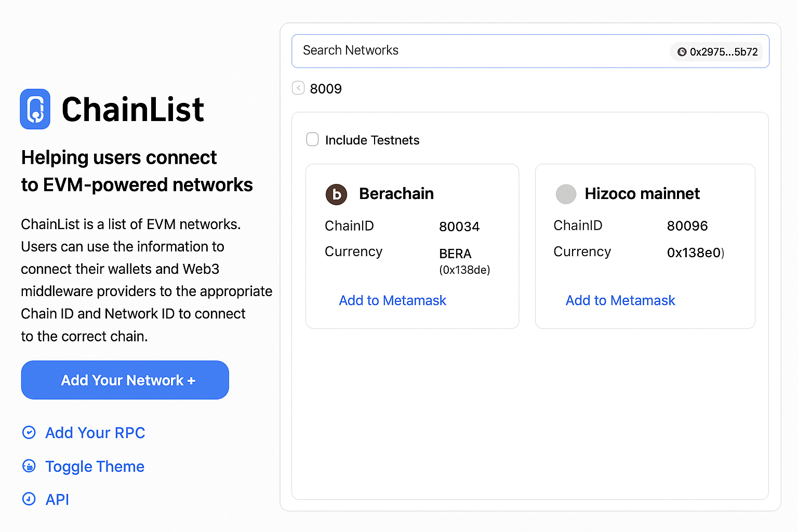Enable the Include Testnets checkbox

click(312, 139)
